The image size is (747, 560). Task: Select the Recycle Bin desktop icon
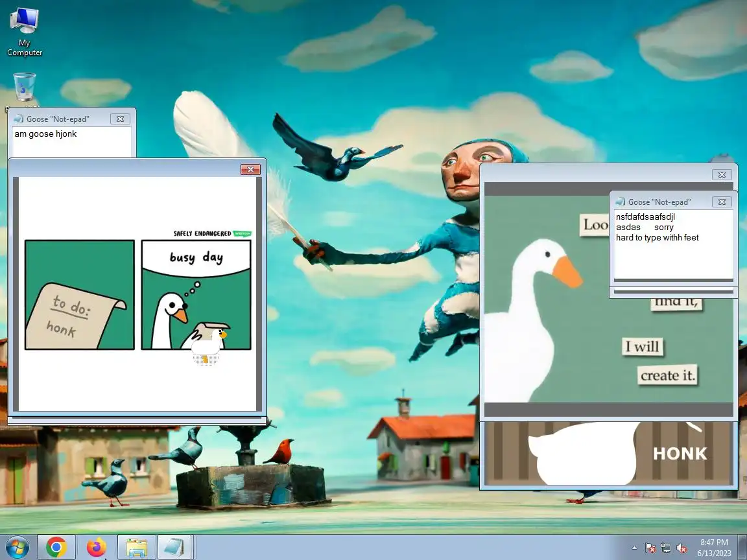tap(24, 87)
